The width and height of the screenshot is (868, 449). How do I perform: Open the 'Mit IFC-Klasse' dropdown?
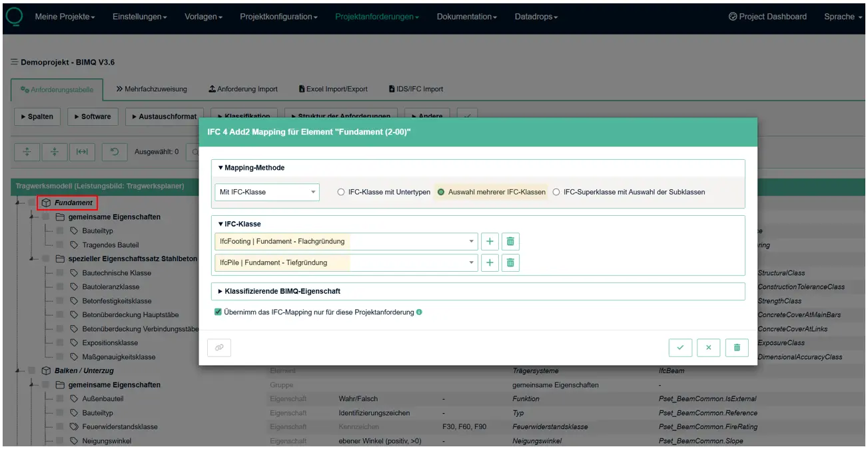tap(267, 192)
